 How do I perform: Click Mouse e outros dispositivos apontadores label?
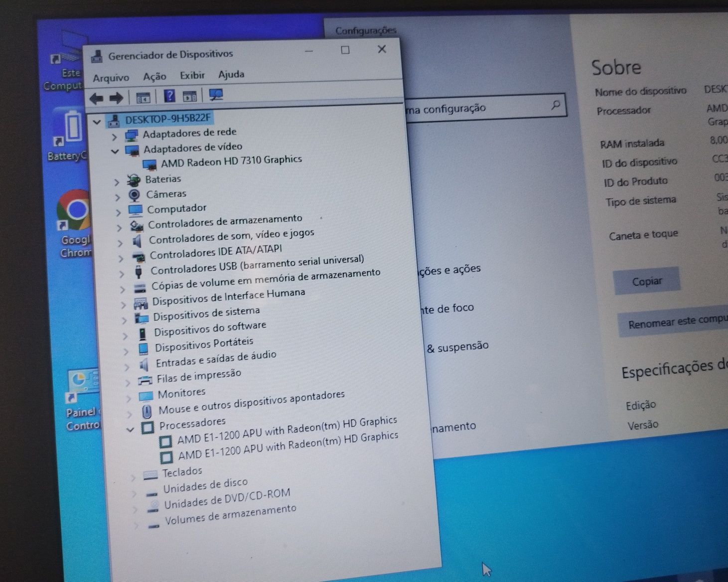click(x=252, y=403)
